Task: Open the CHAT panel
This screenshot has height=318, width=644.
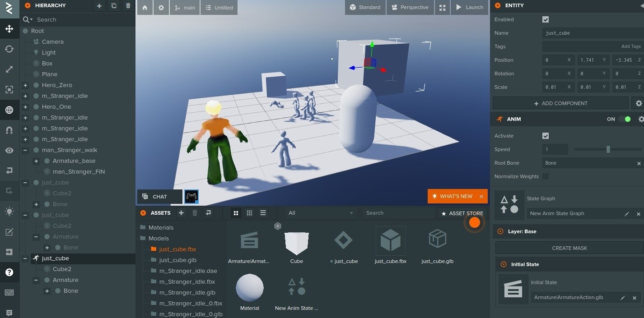Action: [x=160, y=197]
